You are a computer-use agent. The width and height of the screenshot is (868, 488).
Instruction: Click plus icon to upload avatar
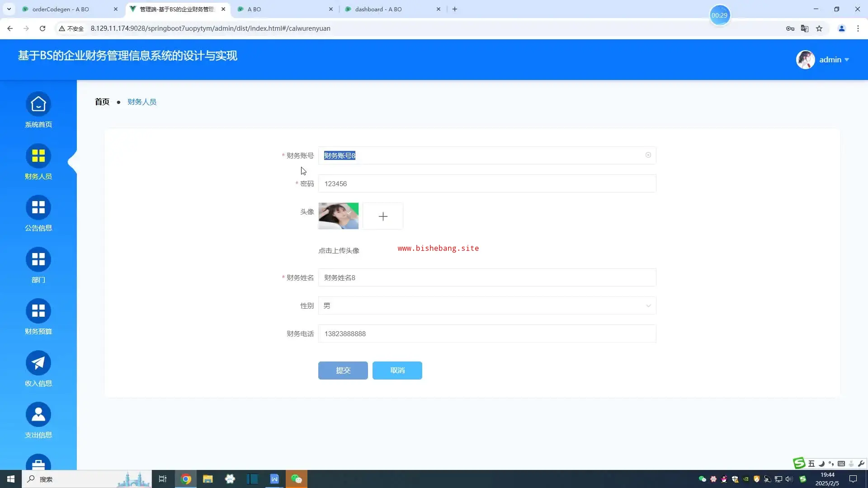(x=383, y=216)
